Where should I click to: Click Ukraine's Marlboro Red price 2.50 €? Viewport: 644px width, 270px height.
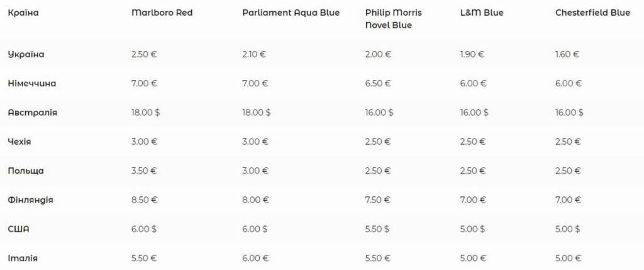pyautogui.click(x=144, y=54)
